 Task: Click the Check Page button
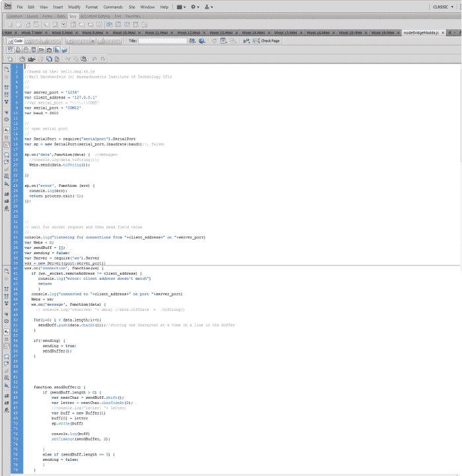click(x=267, y=41)
